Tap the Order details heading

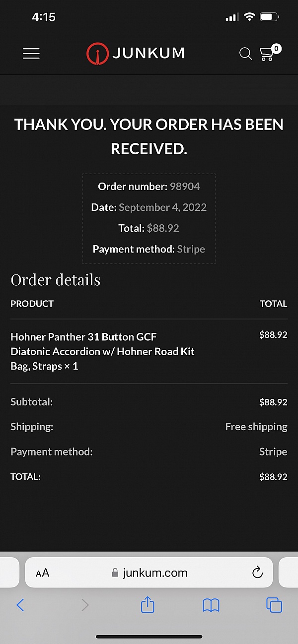pyautogui.click(x=55, y=280)
